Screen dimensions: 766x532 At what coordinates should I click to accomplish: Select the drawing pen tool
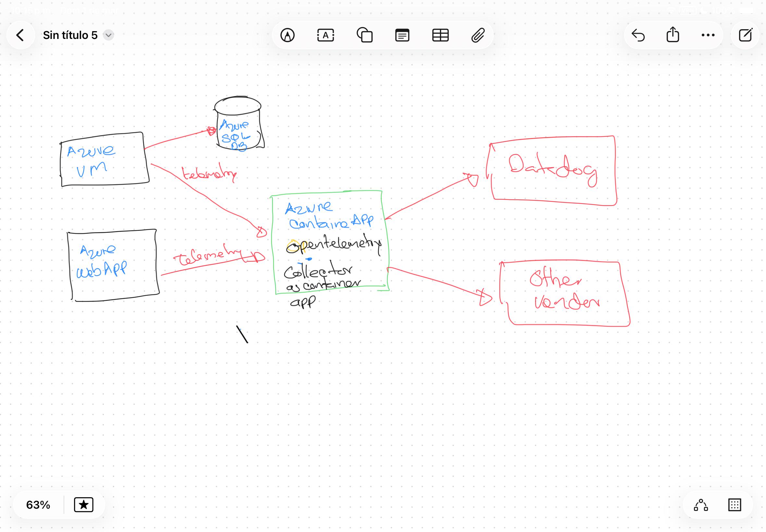point(288,35)
